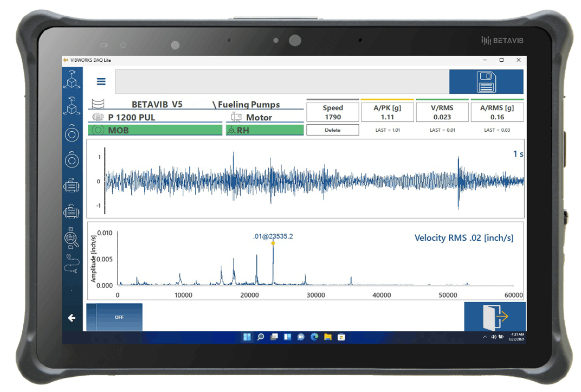Image resolution: width=581 pixels, height=392 pixels.
Task: Select the first motor icon in sidebar
Action: pos(72,185)
